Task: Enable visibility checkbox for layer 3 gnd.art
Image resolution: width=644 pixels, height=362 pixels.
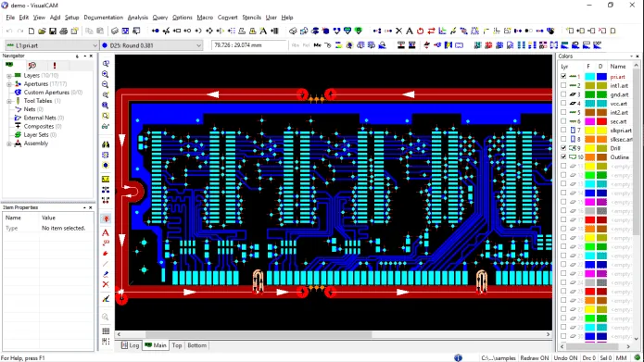Action: (563, 94)
